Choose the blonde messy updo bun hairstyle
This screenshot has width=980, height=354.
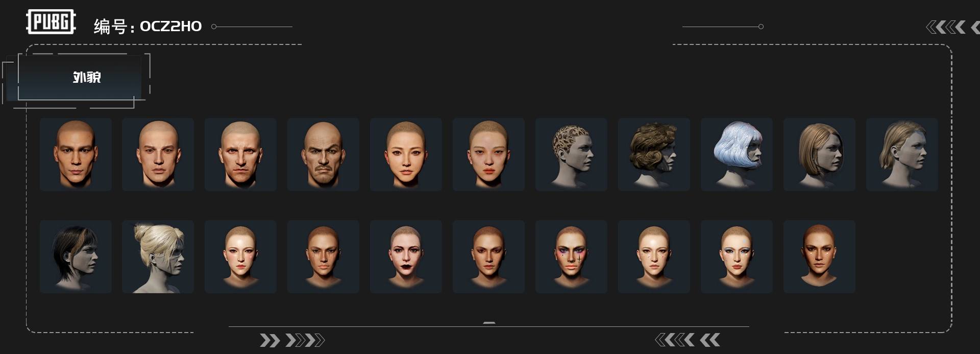(x=158, y=256)
